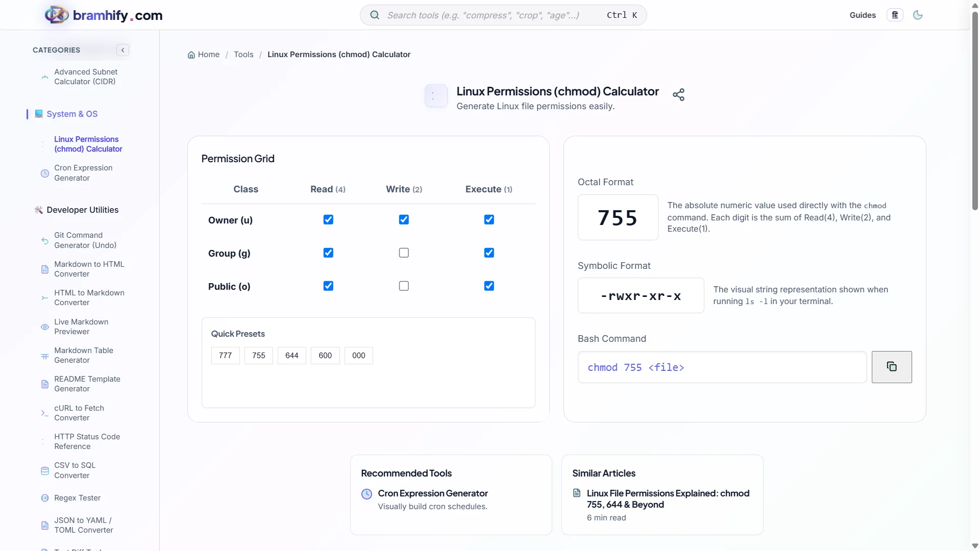Toggle dark mode moon icon

click(918, 15)
